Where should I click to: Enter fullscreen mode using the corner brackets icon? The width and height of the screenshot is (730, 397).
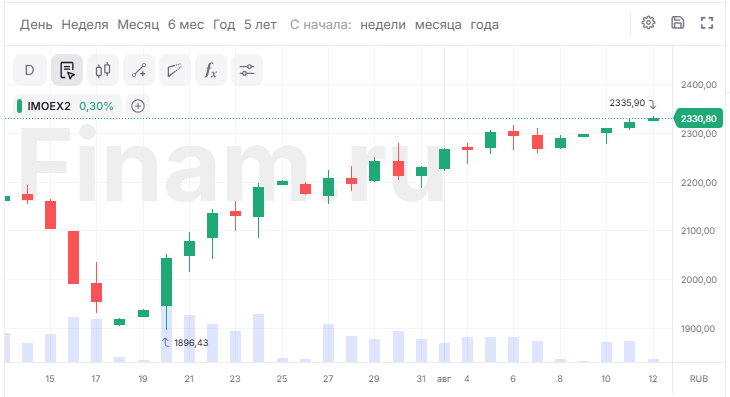(x=707, y=23)
